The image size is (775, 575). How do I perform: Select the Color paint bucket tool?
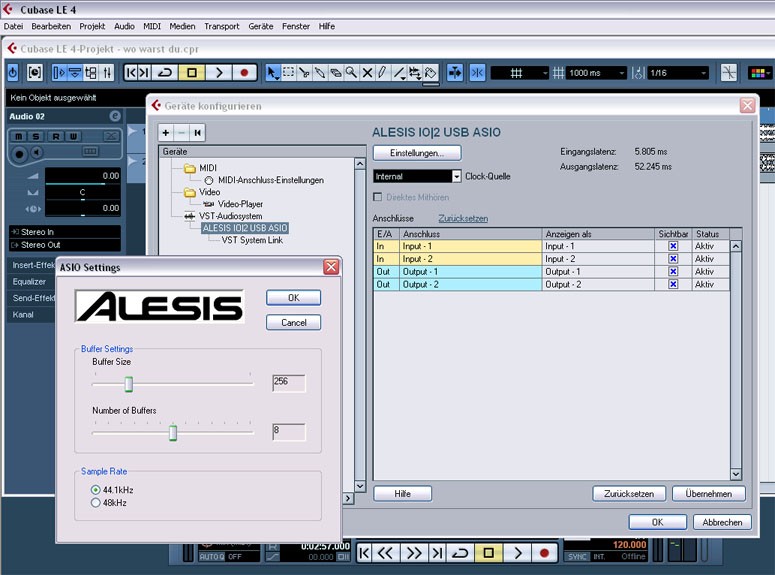pyautogui.click(x=431, y=73)
